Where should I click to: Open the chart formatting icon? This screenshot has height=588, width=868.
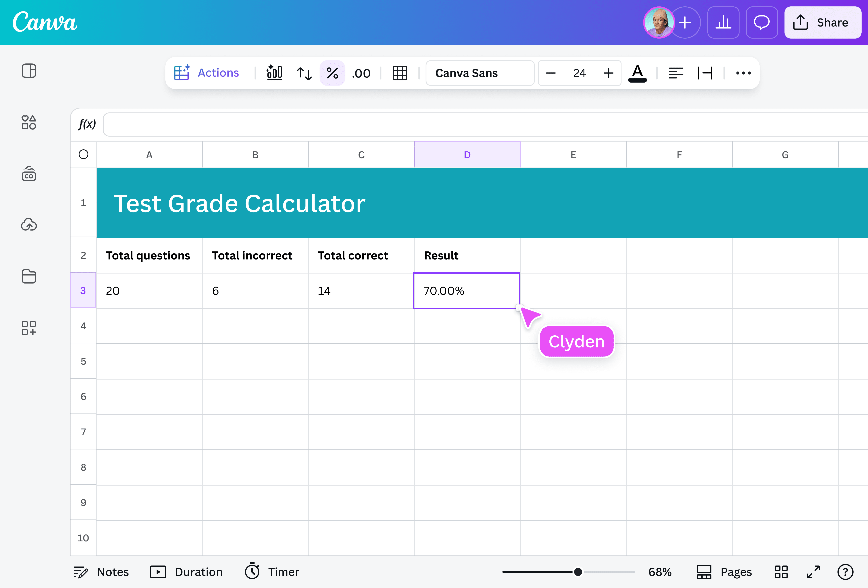tap(274, 73)
